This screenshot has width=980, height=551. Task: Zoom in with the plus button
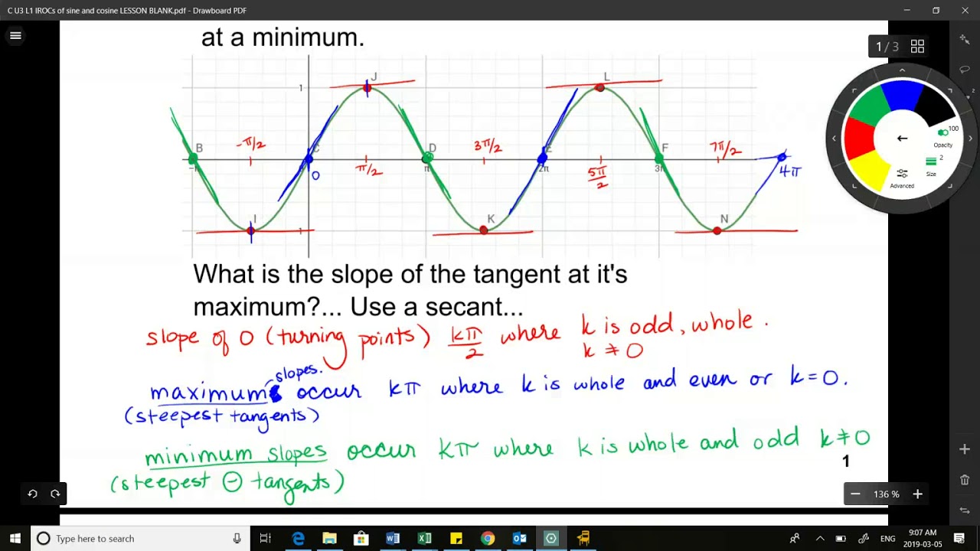coord(917,494)
